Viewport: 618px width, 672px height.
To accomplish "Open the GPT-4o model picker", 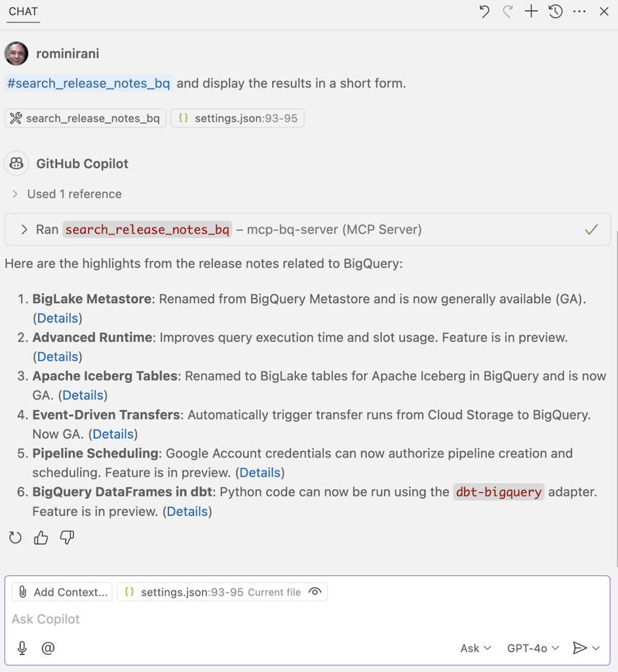I will click(532, 647).
